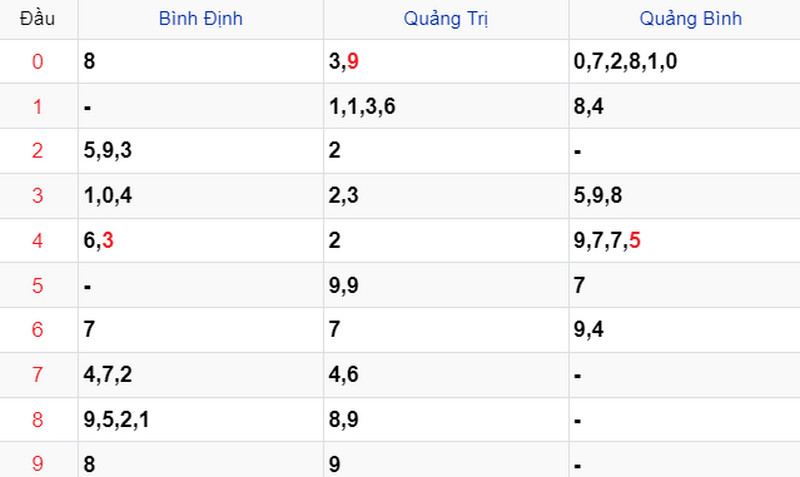Click the Quảng Trị cell showing 1,1,3,6
800x477 pixels.
446,106
